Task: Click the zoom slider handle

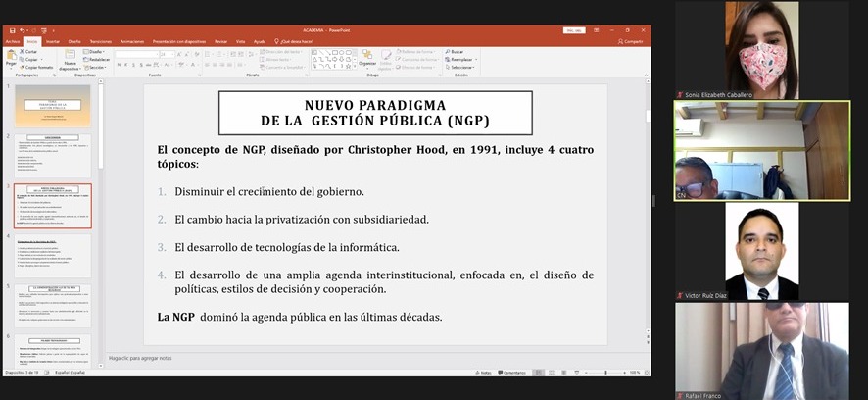Action: point(605,373)
